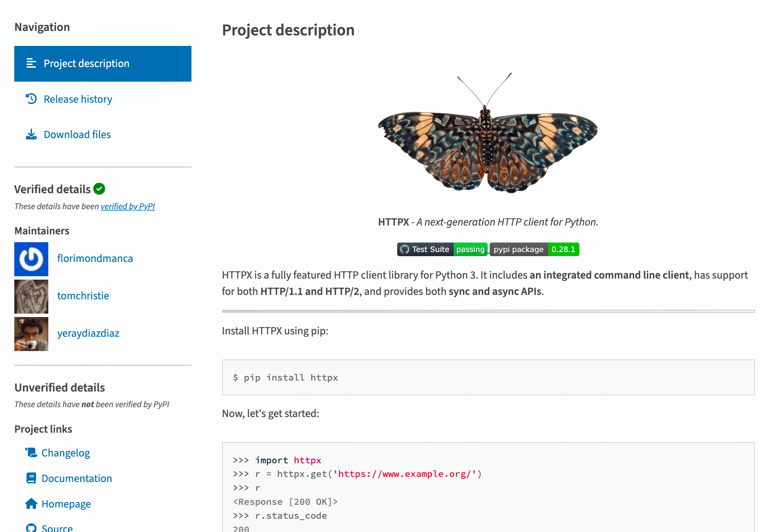Click the 'Maintainers' heading
Screen dimensions: 776x532
[x=42, y=231]
